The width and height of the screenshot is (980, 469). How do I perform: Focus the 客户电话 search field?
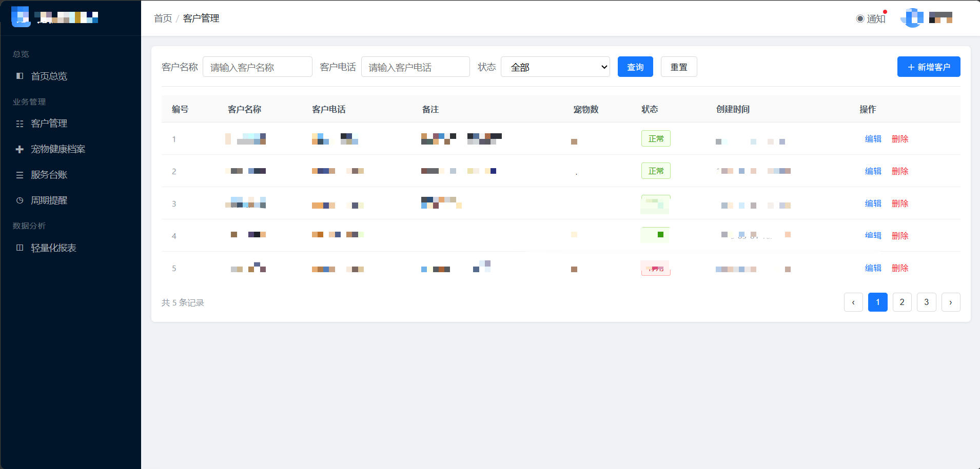[x=416, y=67]
